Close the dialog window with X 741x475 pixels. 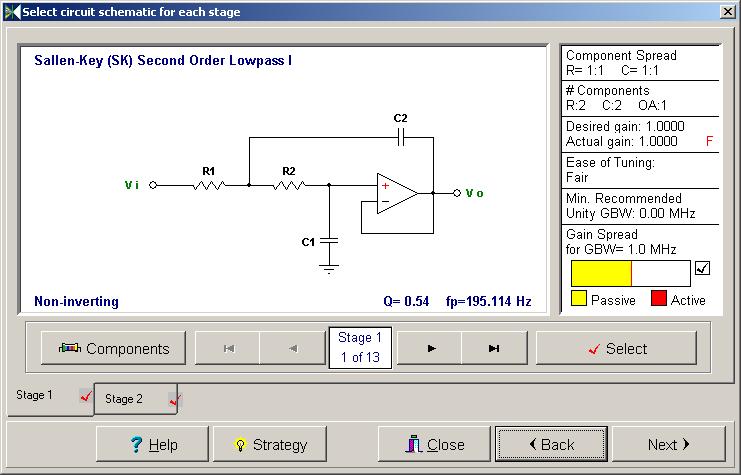point(728,12)
